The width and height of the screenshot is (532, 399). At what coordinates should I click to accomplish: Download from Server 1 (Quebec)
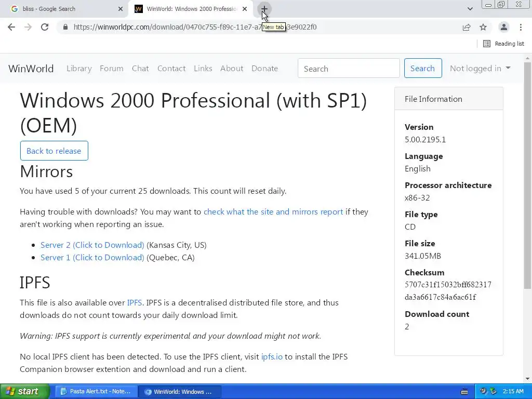(x=92, y=258)
